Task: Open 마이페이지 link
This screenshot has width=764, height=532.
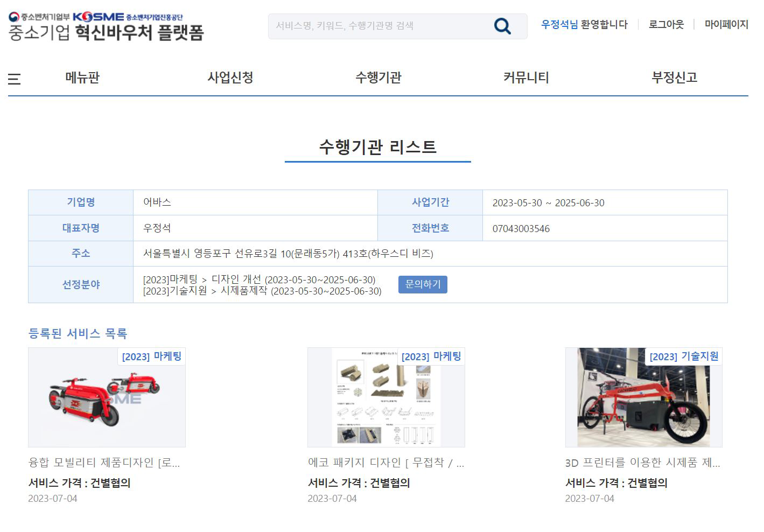Action: [726, 24]
